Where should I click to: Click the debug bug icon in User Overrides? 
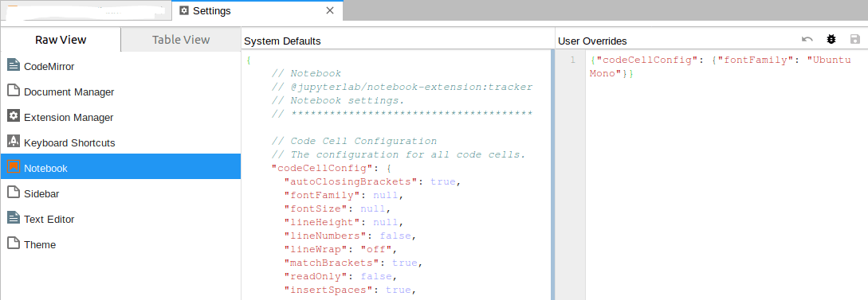coord(831,39)
